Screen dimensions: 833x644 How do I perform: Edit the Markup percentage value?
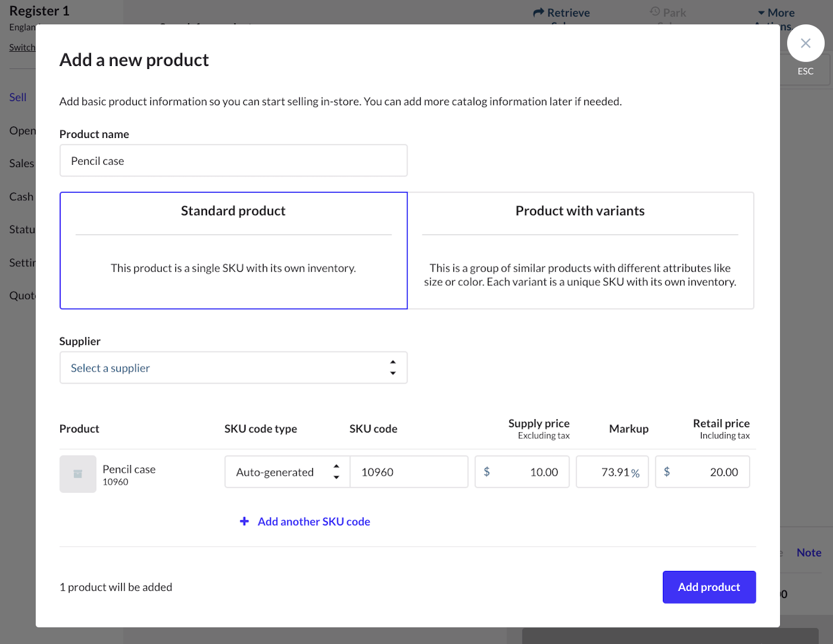[613, 472]
